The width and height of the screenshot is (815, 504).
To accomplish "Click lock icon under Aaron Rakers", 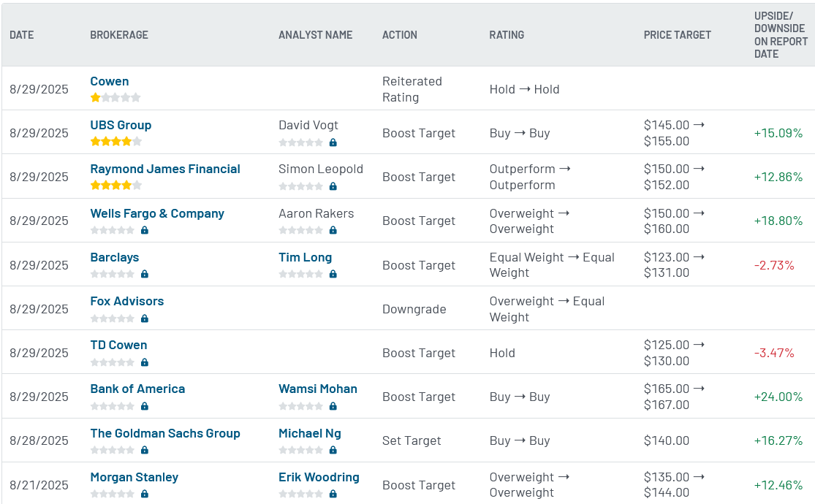I will click(333, 229).
